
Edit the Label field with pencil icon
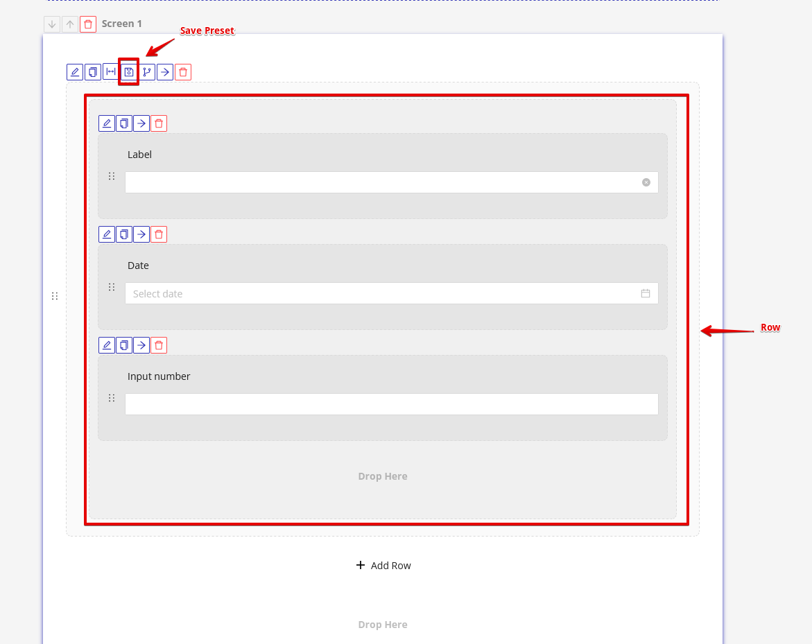pyautogui.click(x=107, y=123)
